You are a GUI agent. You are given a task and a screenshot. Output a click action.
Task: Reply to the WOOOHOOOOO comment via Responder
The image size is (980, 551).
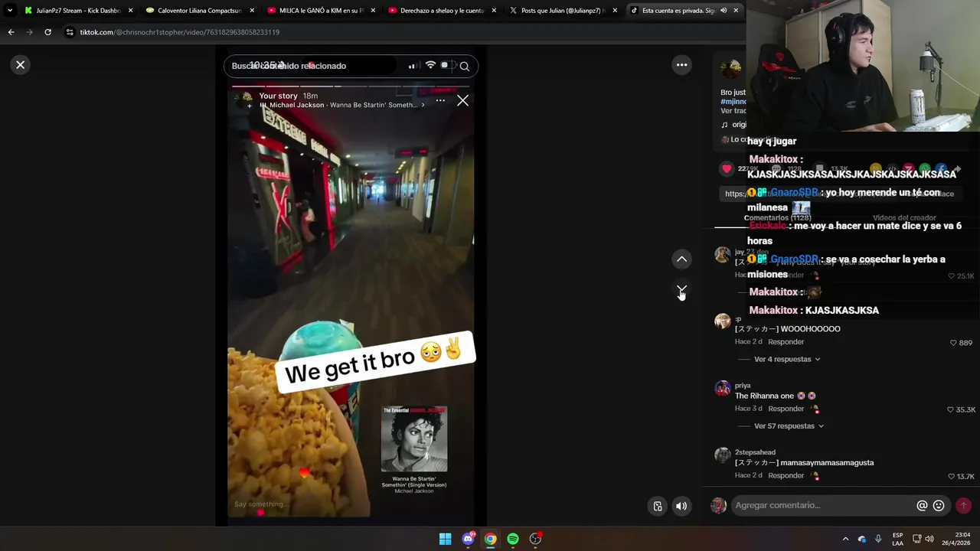coord(786,342)
